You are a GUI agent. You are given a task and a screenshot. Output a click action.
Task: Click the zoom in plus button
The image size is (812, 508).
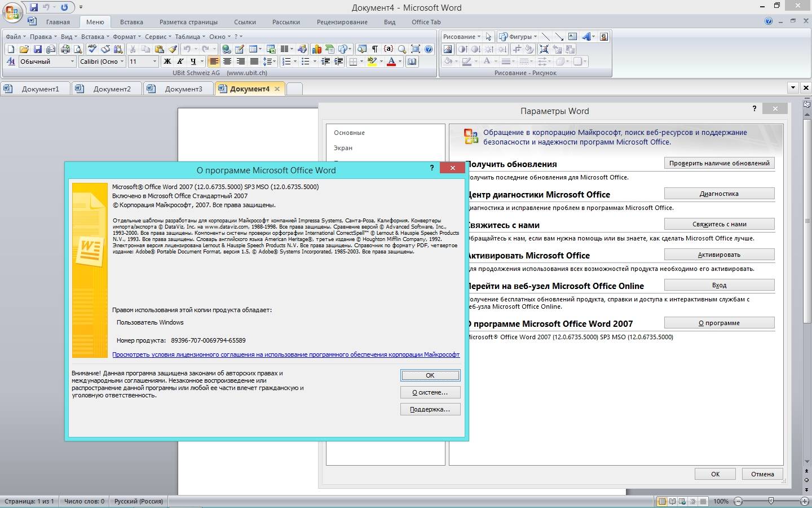pyautogui.click(x=805, y=501)
